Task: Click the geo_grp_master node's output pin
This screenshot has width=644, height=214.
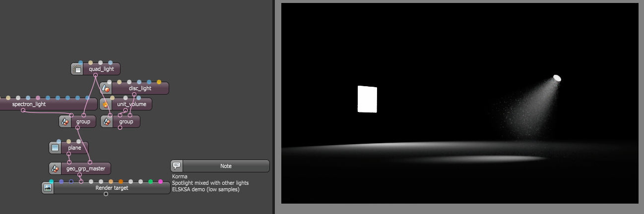Action: coord(79,174)
